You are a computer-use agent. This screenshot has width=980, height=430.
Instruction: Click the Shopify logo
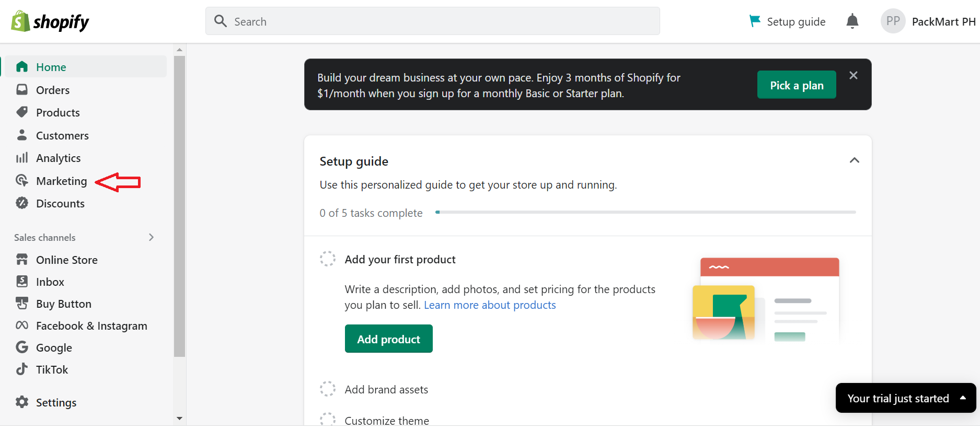[x=50, y=21]
